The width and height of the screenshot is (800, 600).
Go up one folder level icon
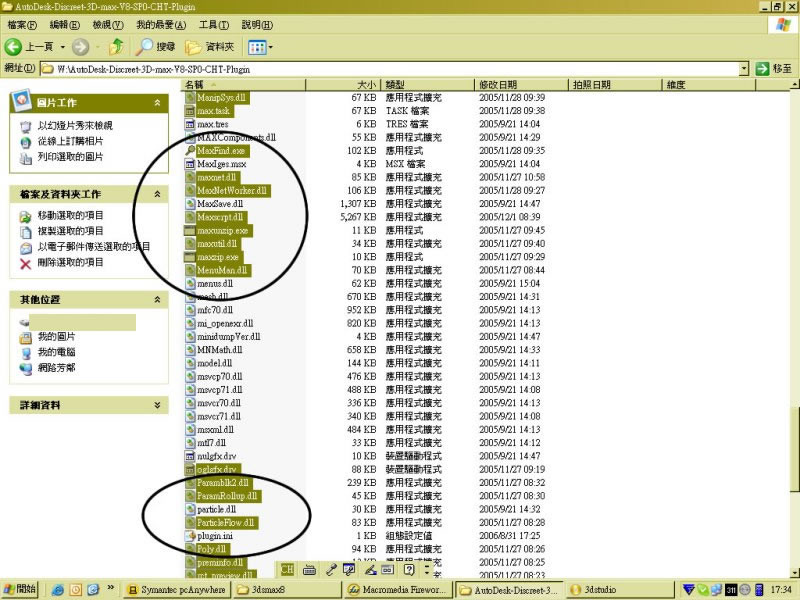(116, 47)
